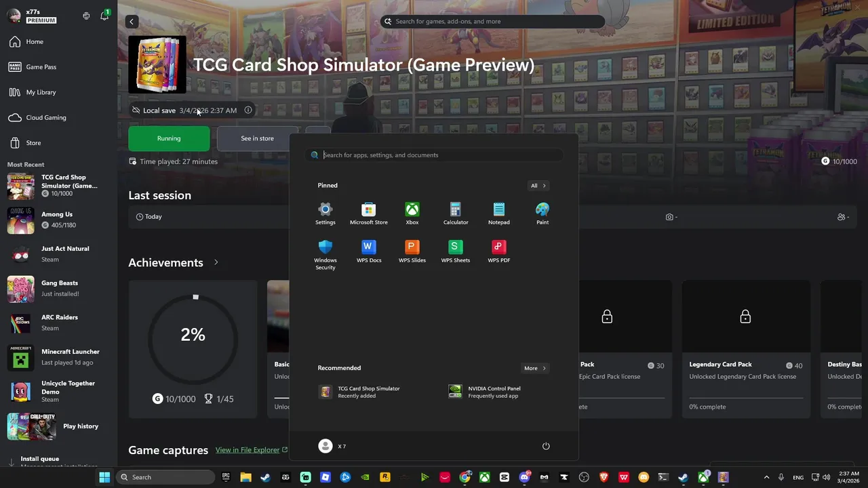This screenshot has width=868, height=488.
Task: Open the x77s profile avatar
Action: point(14,16)
